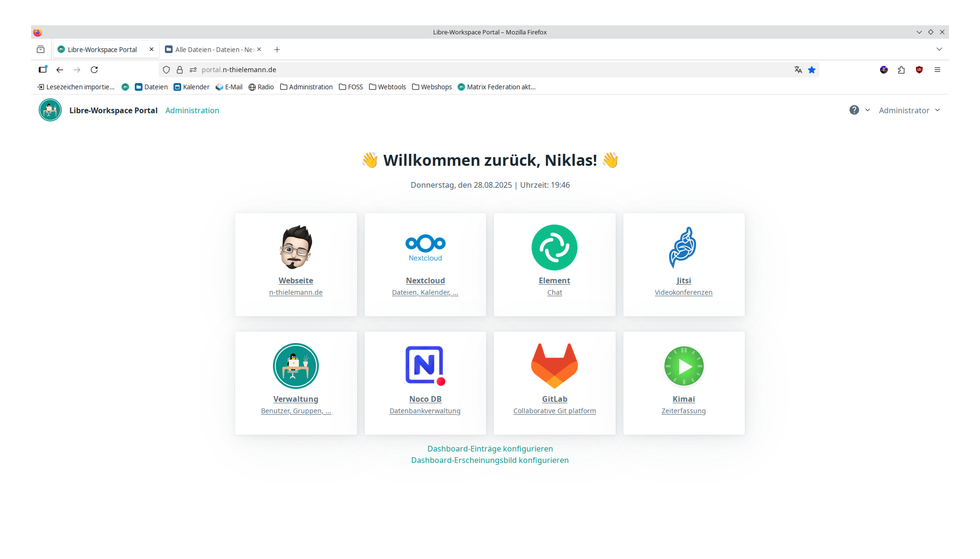
Task: Click the Dashboard-Erscheinungsbild konfigurieren link
Action: pos(490,460)
